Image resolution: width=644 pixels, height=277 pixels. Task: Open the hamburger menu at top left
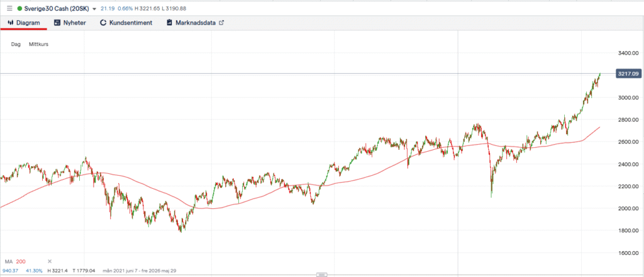tap(8, 9)
